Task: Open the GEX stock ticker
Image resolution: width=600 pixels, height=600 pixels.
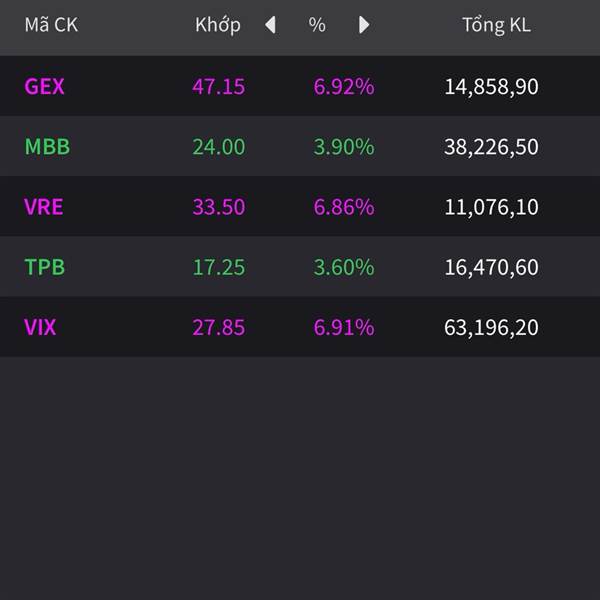Action: click(x=44, y=86)
